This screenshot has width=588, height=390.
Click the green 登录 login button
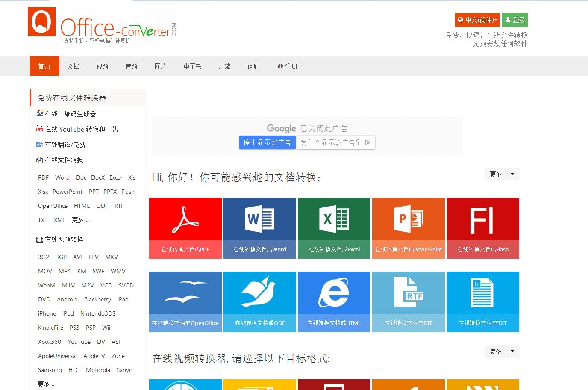click(515, 20)
